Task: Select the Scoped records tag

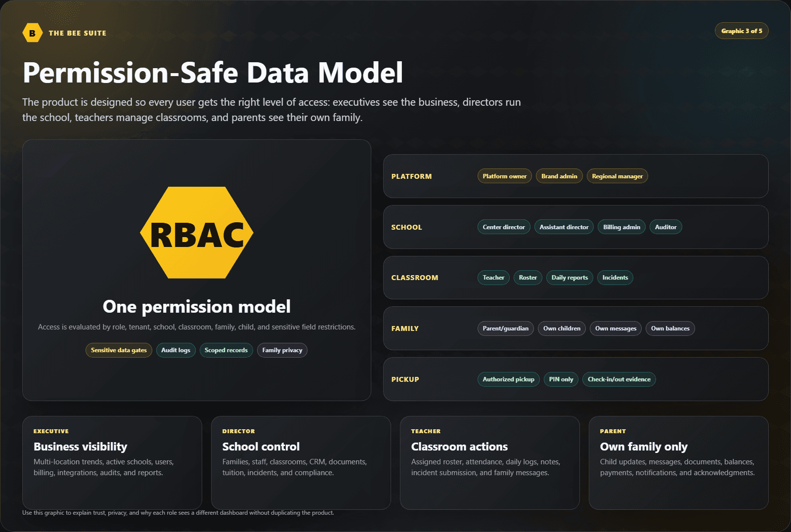Action: coord(226,350)
